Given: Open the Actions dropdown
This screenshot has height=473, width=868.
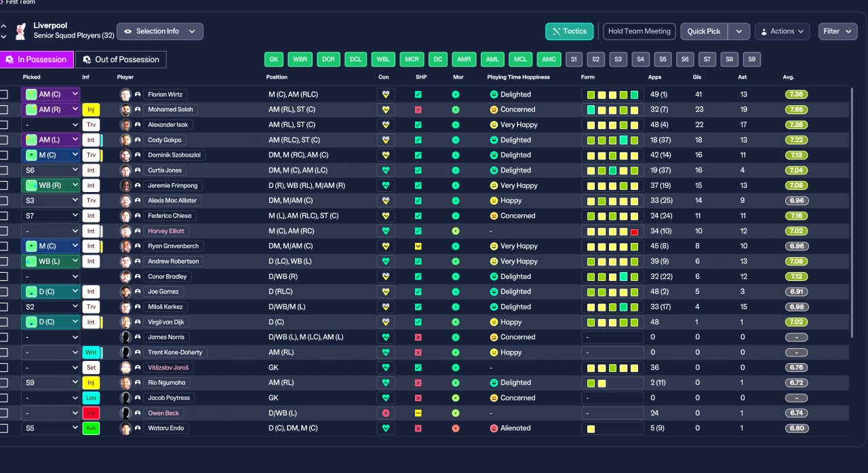Looking at the screenshot, I should tap(782, 31).
